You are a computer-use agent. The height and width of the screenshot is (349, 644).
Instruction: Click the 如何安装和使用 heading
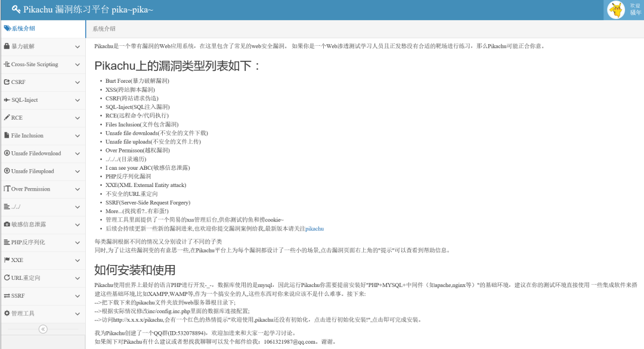click(135, 270)
